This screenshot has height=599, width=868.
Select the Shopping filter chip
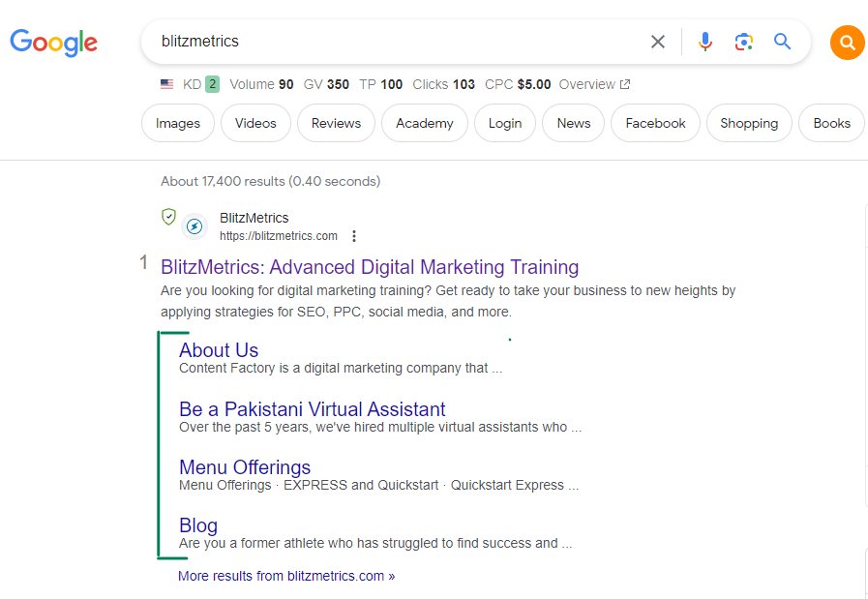[x=749, y=123]
